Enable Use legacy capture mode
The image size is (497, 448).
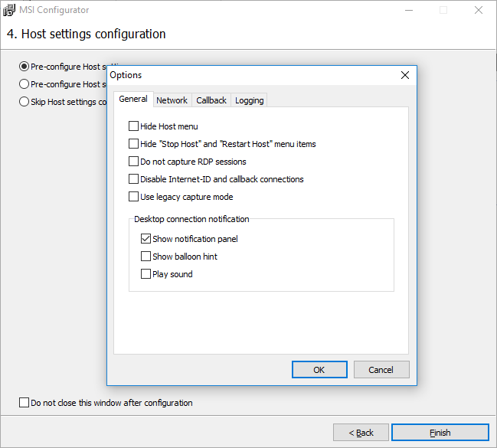(x=134, y=197)
